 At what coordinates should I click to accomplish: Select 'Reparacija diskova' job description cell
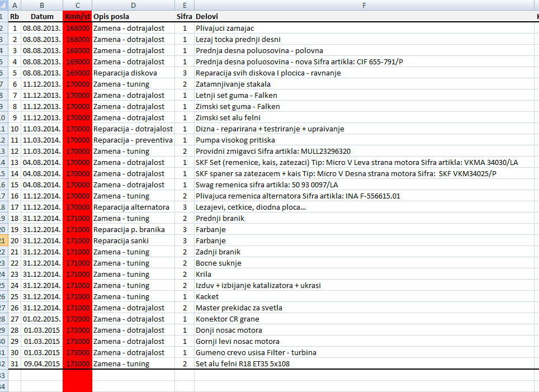coord(134,73)
